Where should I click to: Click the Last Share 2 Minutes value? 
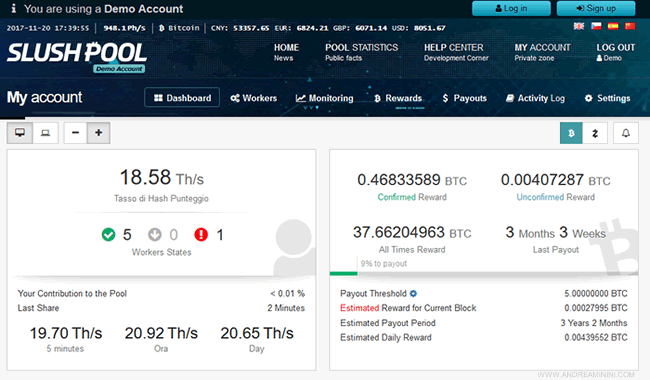286,308
